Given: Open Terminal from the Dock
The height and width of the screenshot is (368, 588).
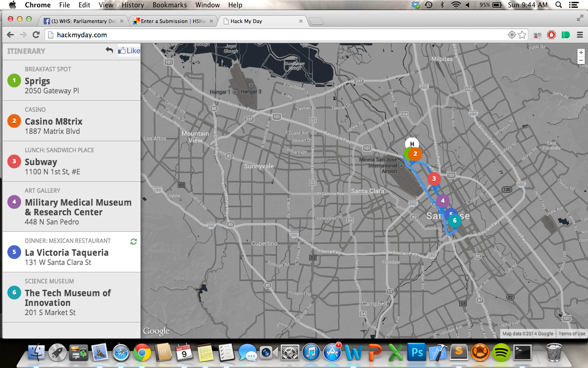Looking at the screenshot, I should (x=523, y=353).
